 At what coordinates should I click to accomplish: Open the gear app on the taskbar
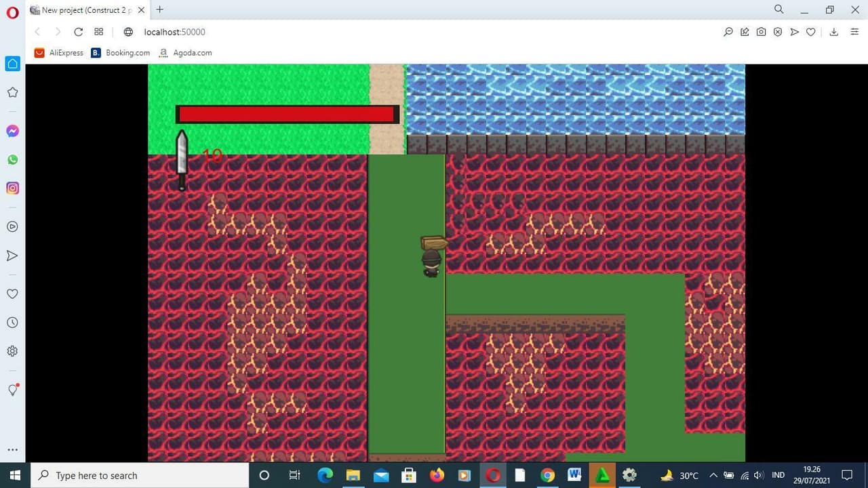[x=630, y=475]
